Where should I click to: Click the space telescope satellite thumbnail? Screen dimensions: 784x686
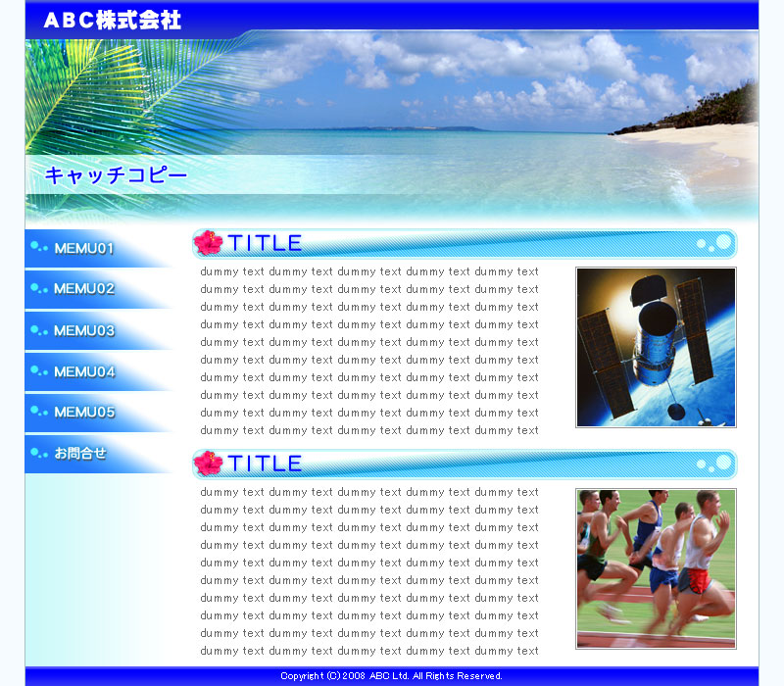click(x=656, y=348)
